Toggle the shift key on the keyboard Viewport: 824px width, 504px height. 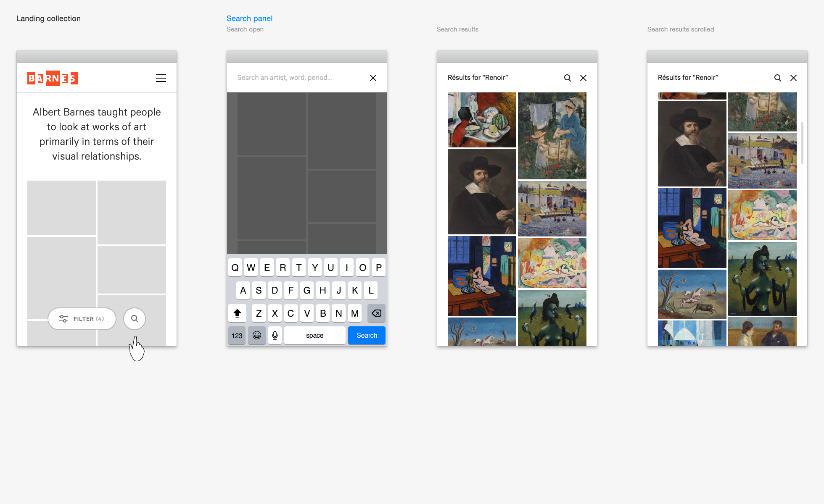tap(237, 313)
